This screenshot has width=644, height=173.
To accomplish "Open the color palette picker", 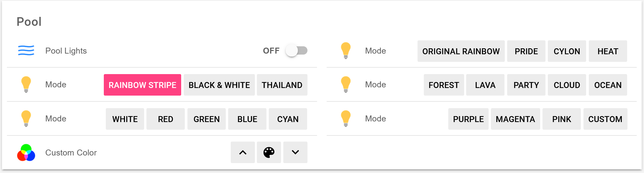I will click(x=269, y=152).
